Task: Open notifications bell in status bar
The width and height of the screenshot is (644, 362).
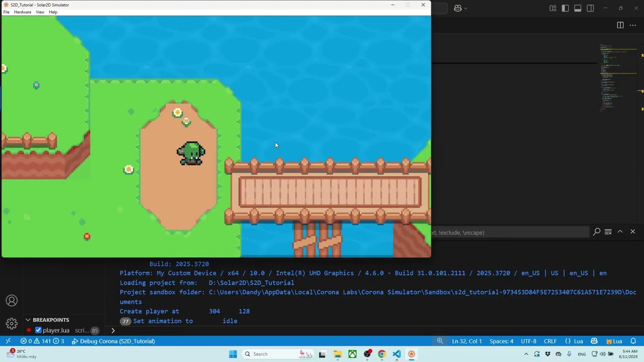Action: (x=633, y=341)
